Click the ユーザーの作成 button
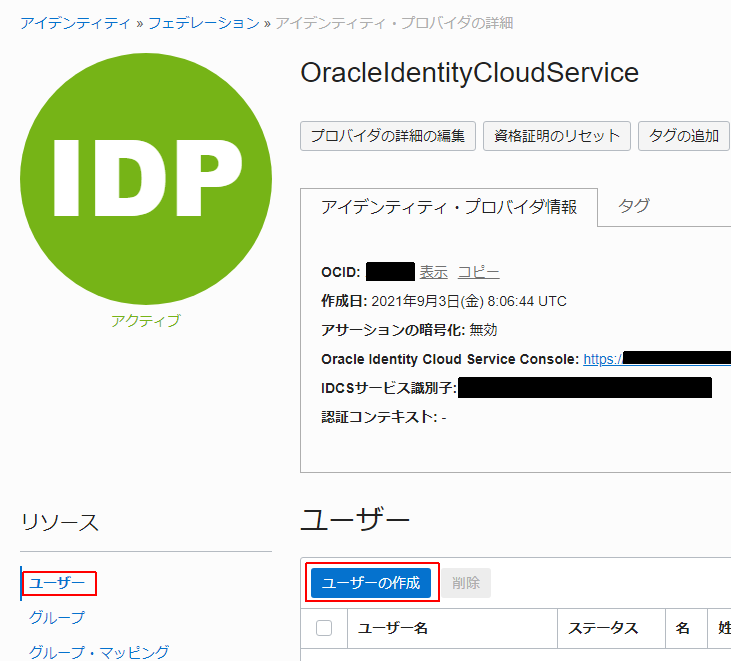 click(371, 583)
